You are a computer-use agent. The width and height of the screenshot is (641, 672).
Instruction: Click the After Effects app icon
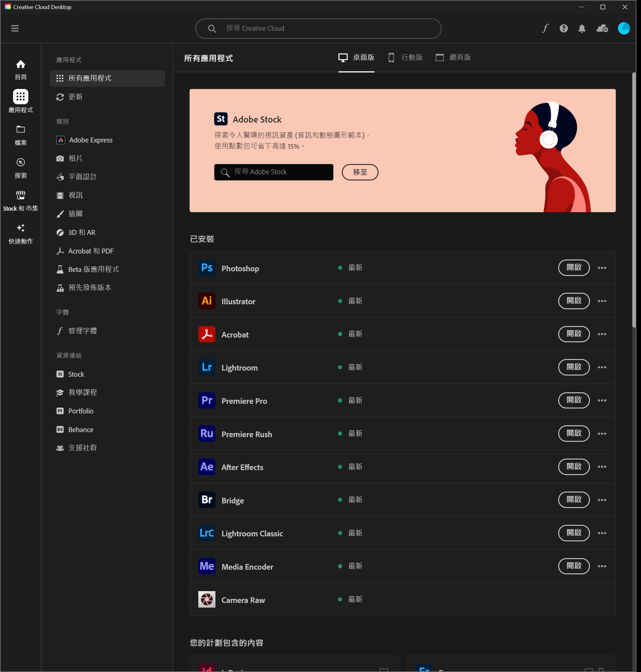point(207,466)
